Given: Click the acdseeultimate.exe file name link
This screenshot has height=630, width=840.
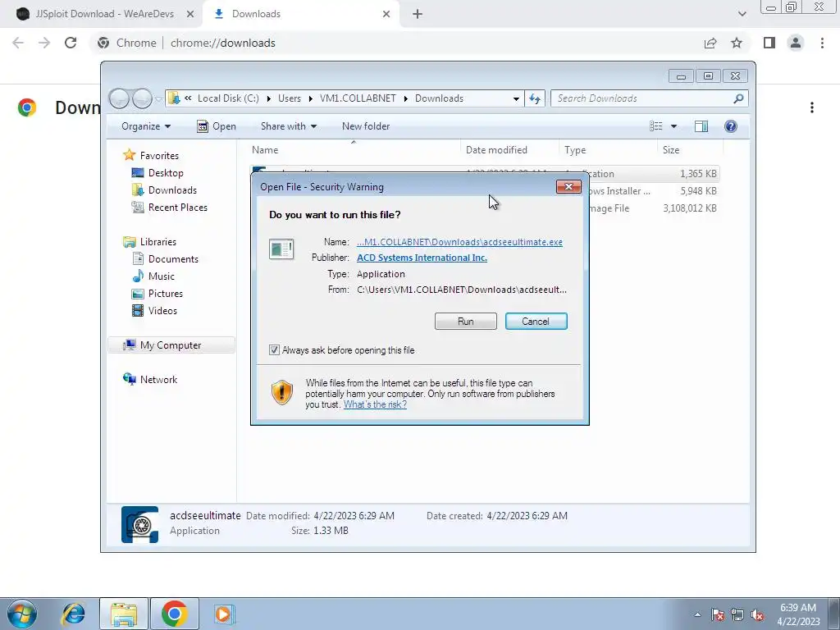Looking at the screenshot, I should pyautogui.click(x=459, y=242).
